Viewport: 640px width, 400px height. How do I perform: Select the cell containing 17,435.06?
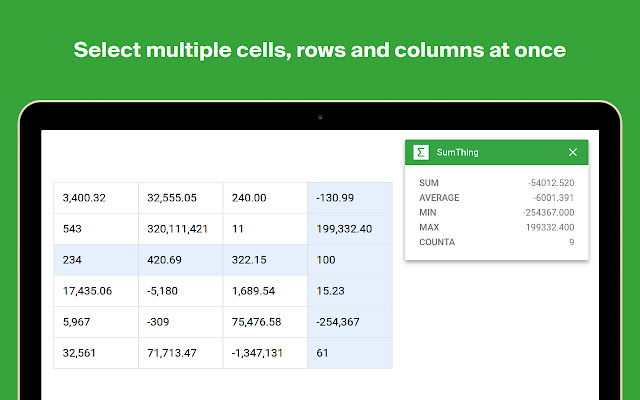click(95, 291)
